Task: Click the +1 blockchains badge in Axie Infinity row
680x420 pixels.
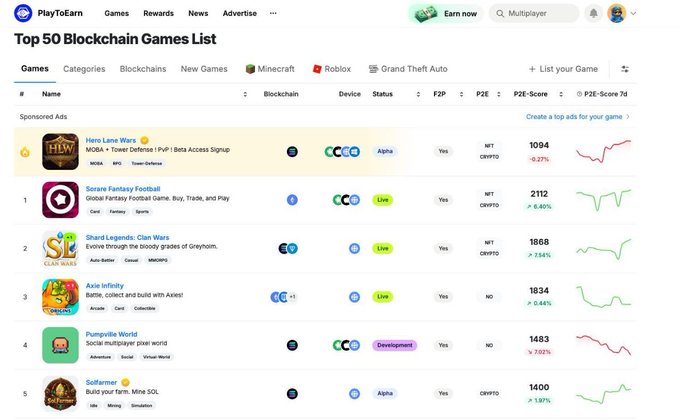Action: pyautogui.click(x=293, y=297)
